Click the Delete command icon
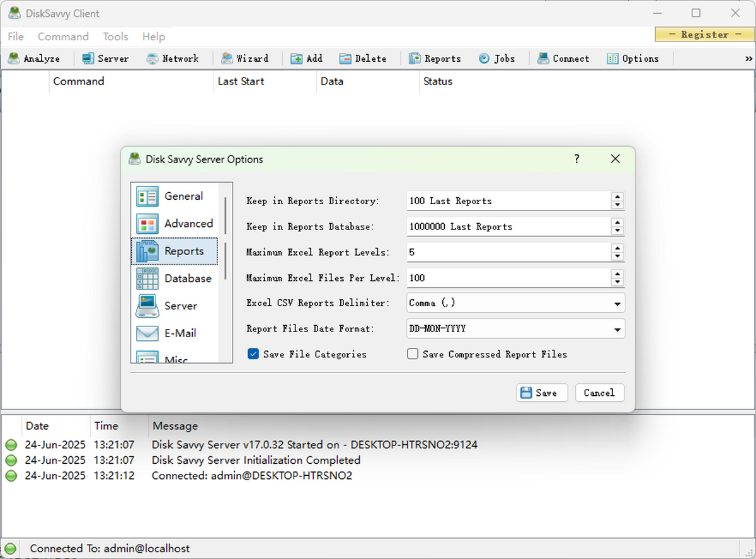 pyautogui.click(x=364, y=58)
